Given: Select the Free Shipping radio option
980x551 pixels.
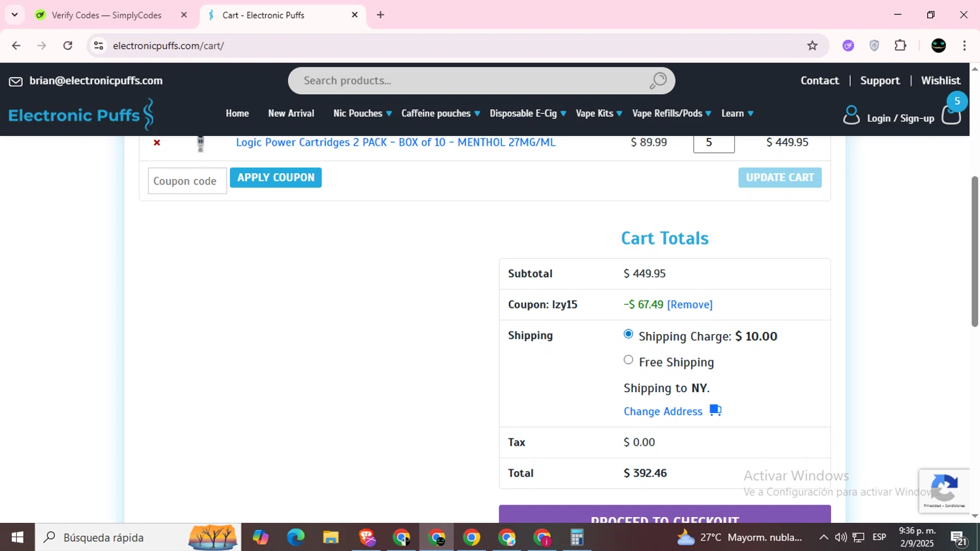Looking at the screenshot, I should tap(629, 359).
